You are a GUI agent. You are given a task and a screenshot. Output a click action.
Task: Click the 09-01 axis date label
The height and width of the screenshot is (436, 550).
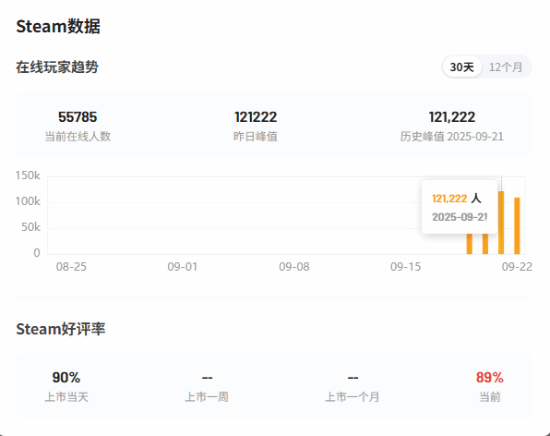point(182,267)
